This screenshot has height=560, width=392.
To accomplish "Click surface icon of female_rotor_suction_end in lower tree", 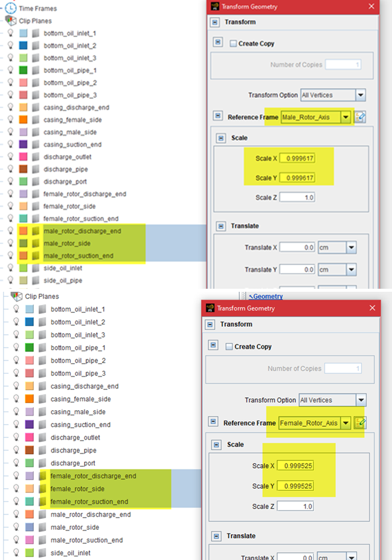I will pos(42,501).
